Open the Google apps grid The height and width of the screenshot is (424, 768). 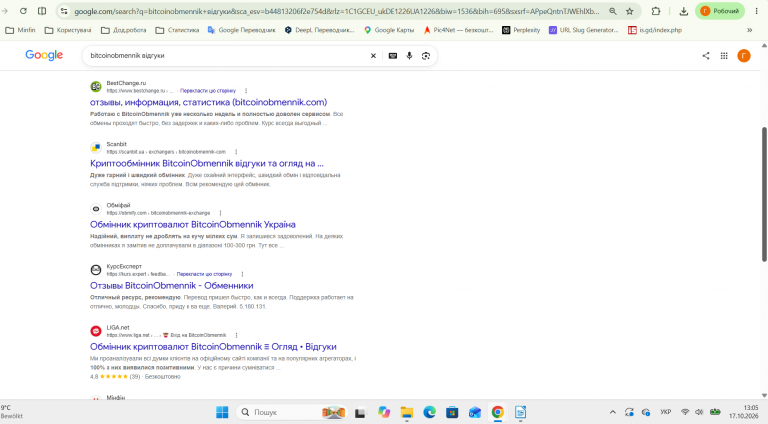(724, 56)
